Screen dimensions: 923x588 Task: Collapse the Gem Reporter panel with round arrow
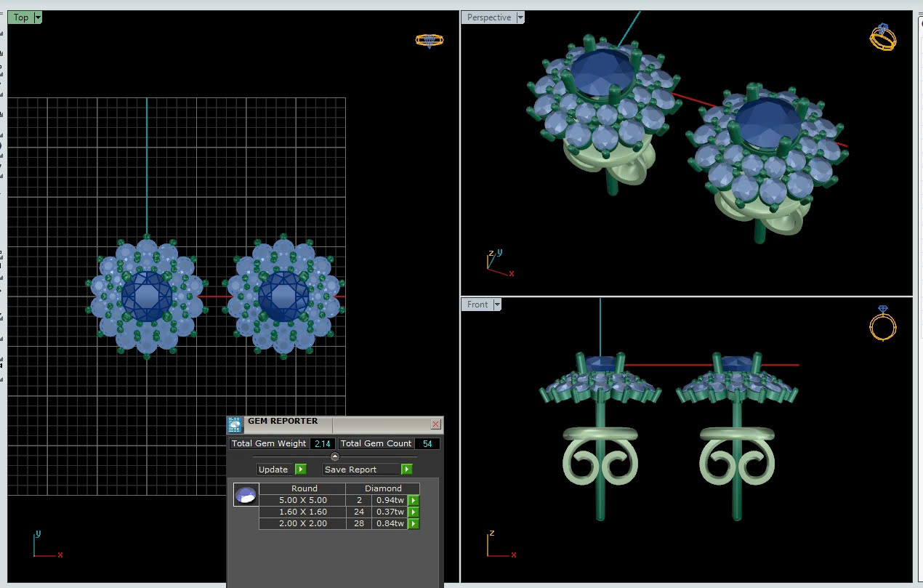point(335,456)
